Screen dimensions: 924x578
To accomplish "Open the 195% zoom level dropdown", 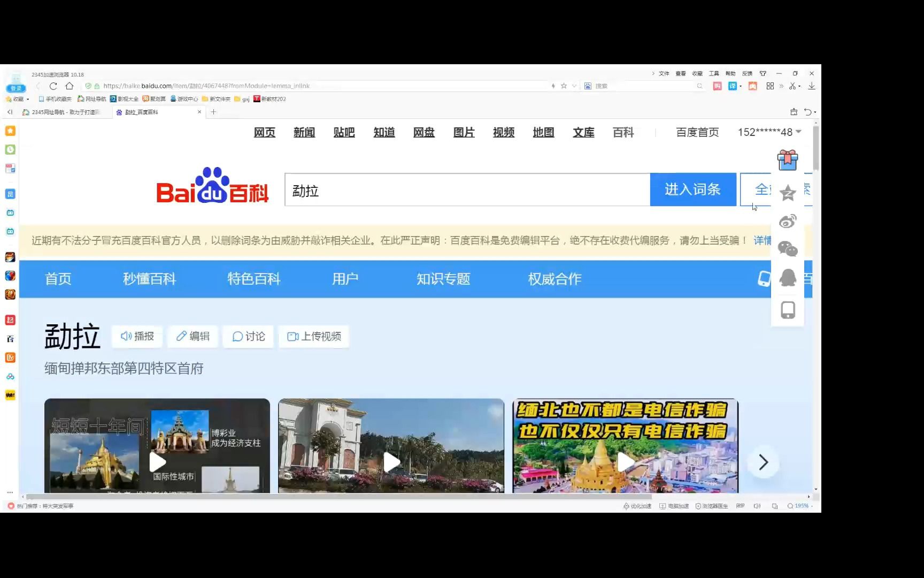I will point(800,506).
